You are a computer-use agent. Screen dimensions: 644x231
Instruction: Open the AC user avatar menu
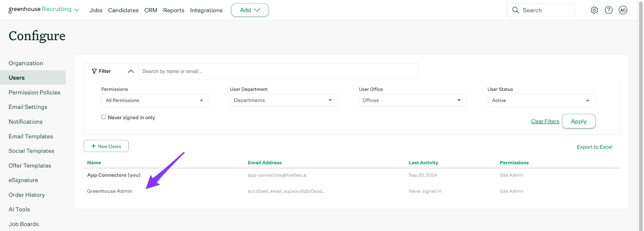(623, 10)
